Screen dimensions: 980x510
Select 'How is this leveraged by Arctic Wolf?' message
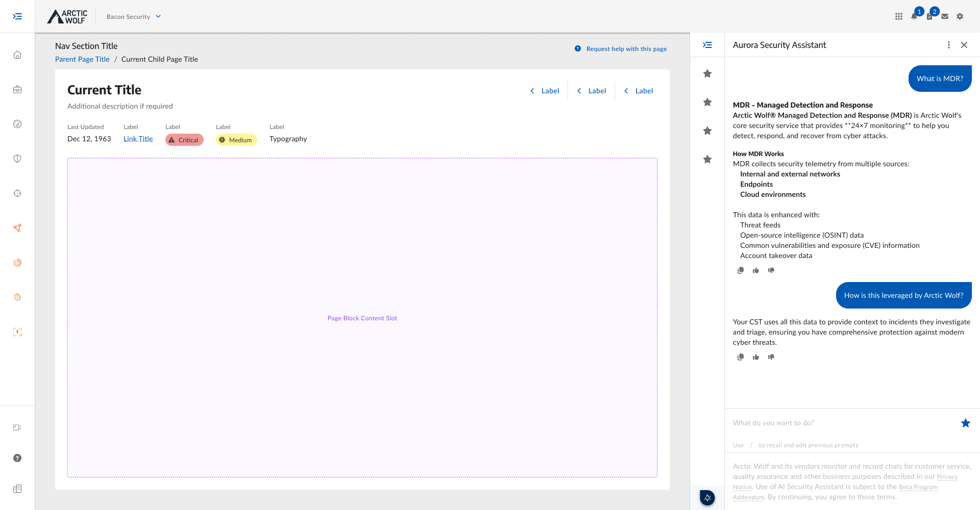[903, 295]
